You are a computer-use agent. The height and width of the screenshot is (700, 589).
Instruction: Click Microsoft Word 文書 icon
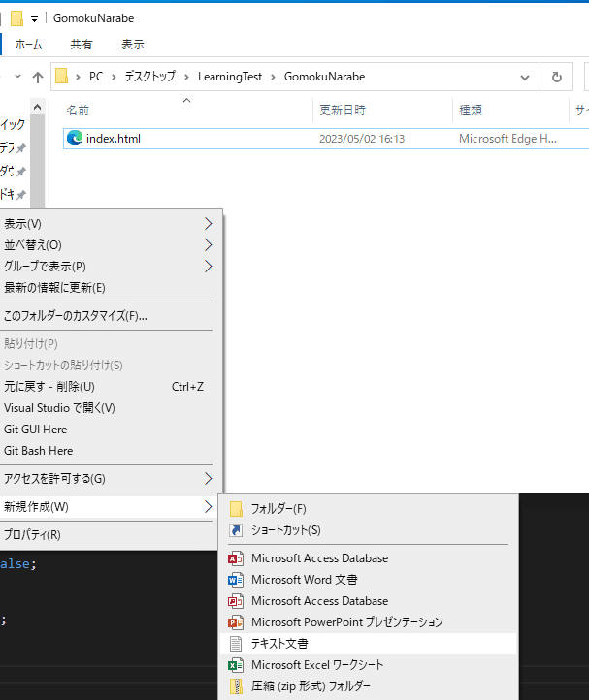coord(236,580)
